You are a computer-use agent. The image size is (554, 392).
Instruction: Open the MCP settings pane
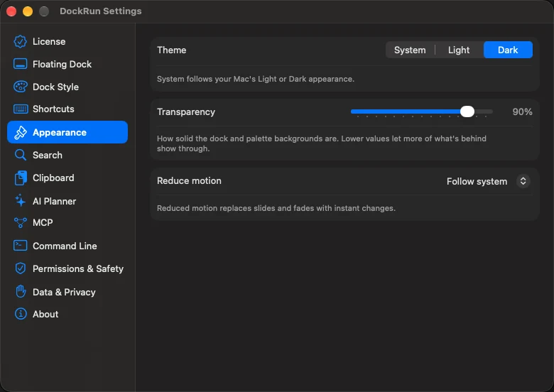click(x=67, y=223)
